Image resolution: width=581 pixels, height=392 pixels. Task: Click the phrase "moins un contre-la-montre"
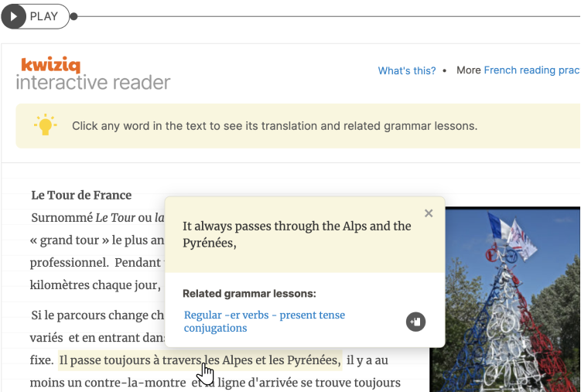[108, 383]
